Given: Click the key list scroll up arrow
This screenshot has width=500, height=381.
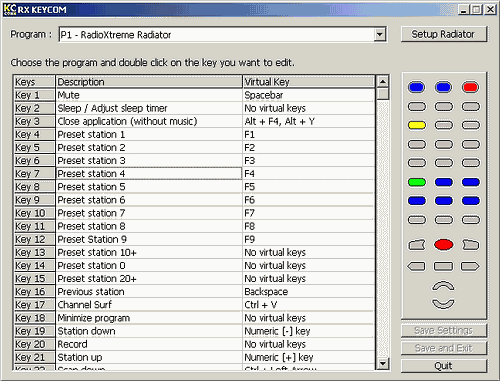Looking at the screenshot, I should point(383,81).
